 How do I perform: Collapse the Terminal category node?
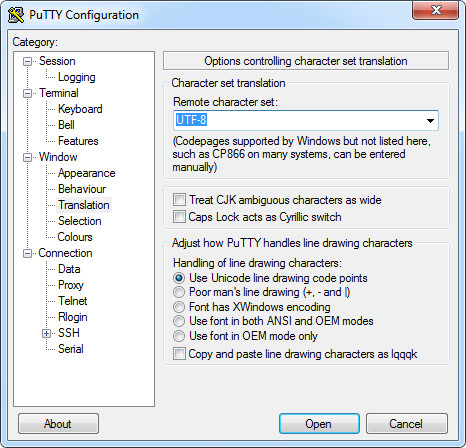[27, 93]
